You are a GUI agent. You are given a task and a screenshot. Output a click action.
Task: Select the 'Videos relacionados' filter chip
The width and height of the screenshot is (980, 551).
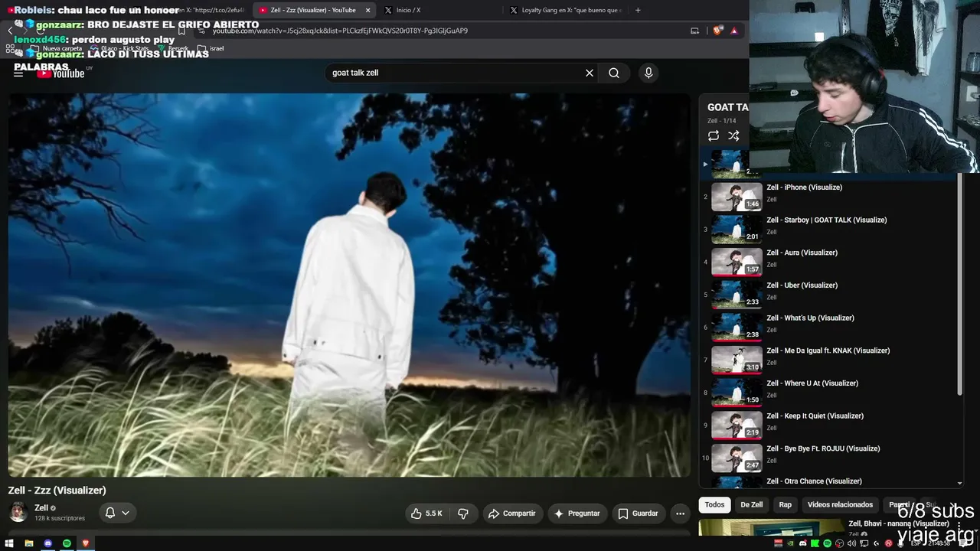tap(840, 505)
